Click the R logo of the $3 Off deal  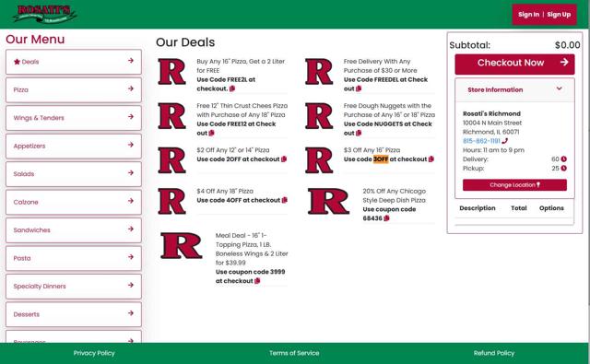(x=319, y=160)
